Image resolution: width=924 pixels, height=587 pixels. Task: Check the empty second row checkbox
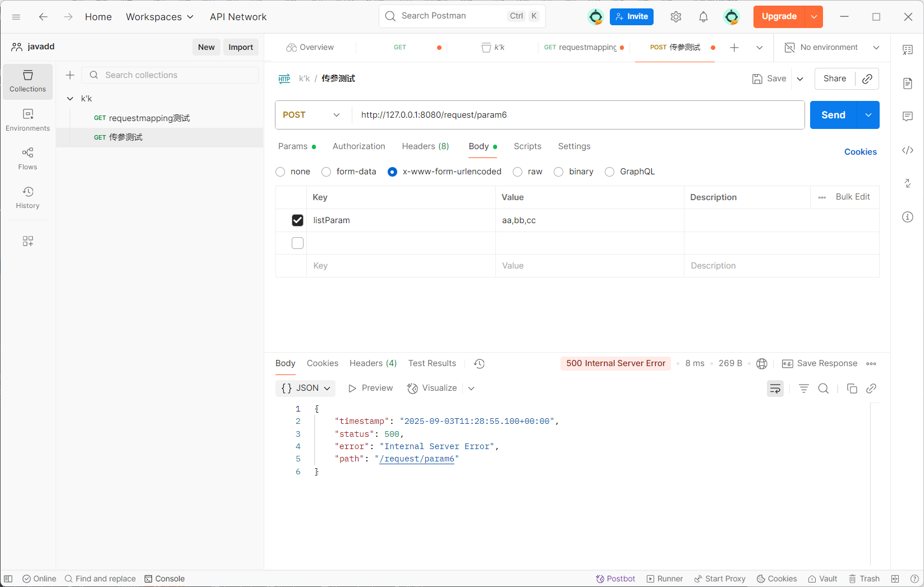pos(298,243)
